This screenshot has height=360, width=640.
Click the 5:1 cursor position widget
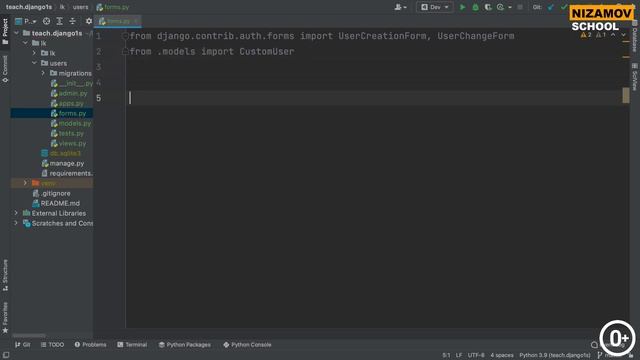[x=446, y=355]
